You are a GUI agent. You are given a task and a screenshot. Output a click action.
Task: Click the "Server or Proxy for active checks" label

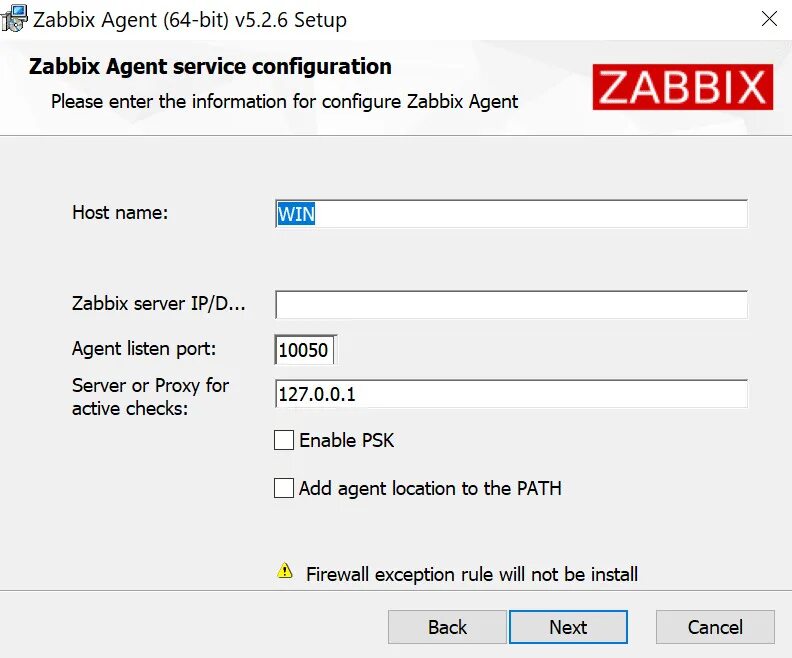tap(150, 397)
